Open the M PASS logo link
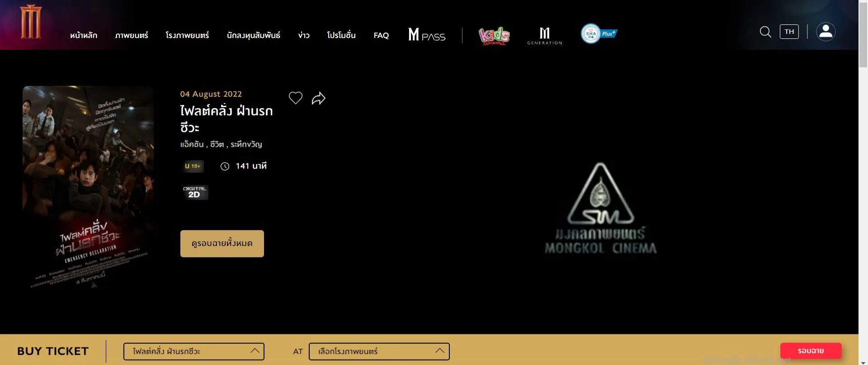This screenshot has height=365, width=868. 427,34
